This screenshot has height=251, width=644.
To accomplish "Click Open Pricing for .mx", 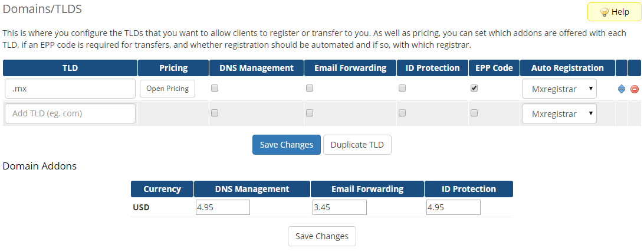I will pos(167,89).
